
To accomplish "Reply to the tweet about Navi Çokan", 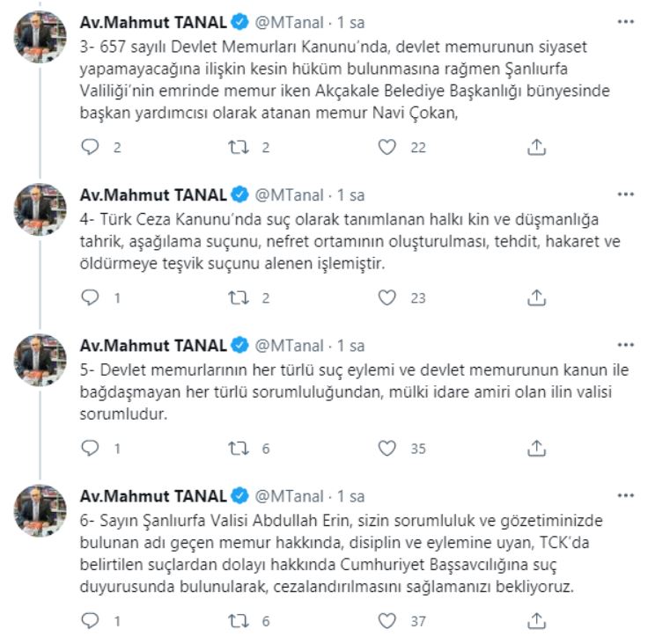I will [x=91, y=148].
